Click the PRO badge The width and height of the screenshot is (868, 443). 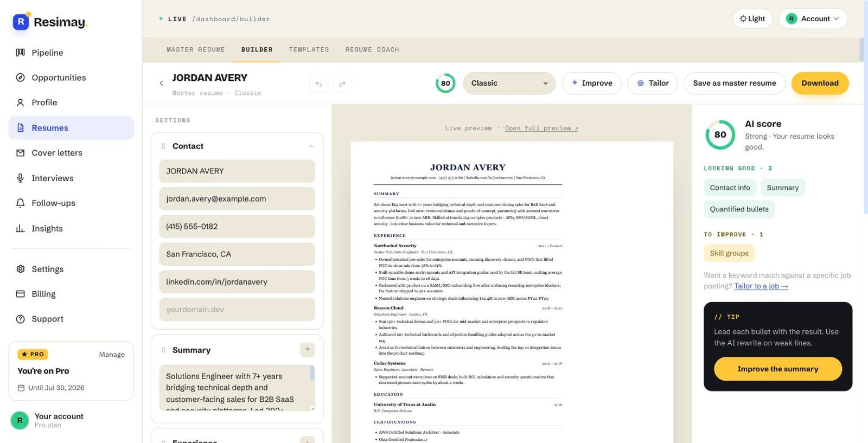click(33, 355)
